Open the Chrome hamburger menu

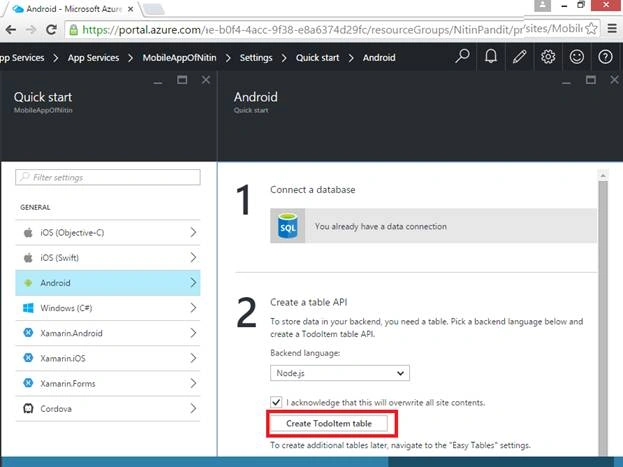click(612, 29)
